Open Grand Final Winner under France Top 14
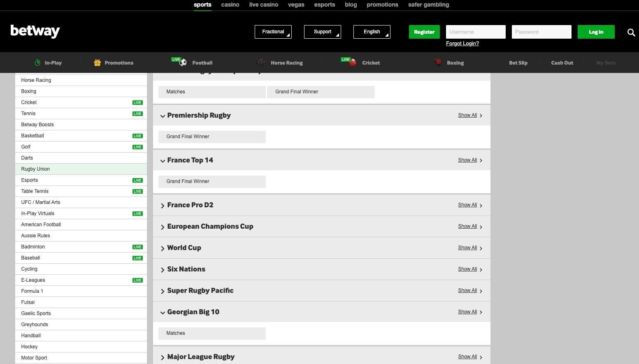The image size is (639, 364). pyautogui.click(x=212, y=181)
